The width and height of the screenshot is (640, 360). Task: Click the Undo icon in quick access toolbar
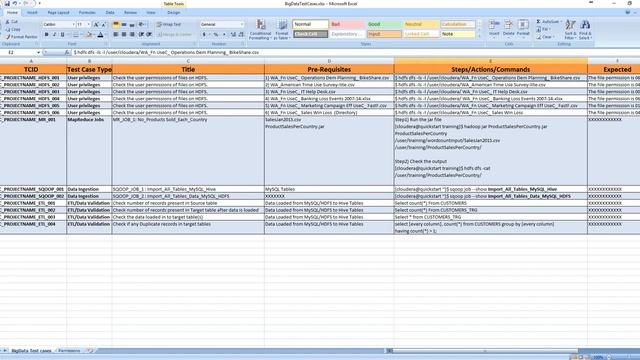15,3
